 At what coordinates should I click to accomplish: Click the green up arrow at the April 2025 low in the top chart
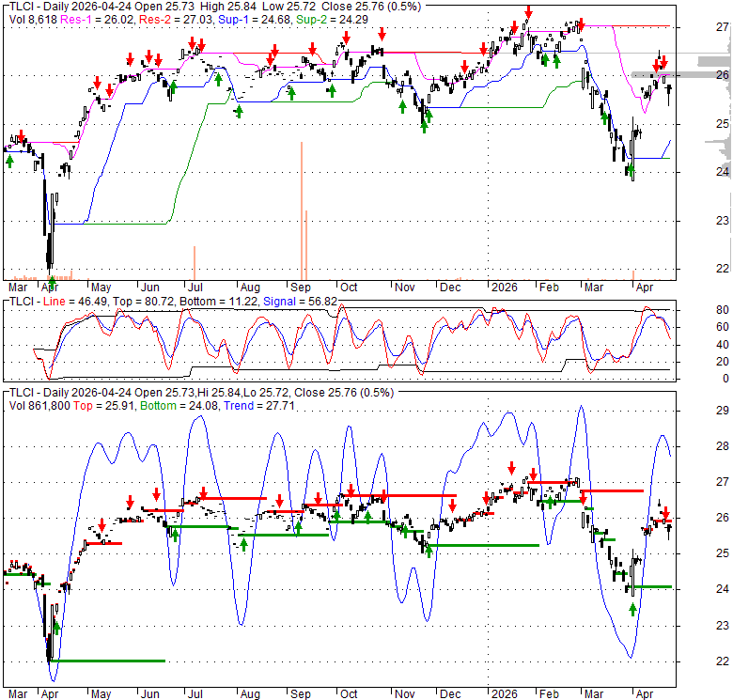click(x=53, y=280)
